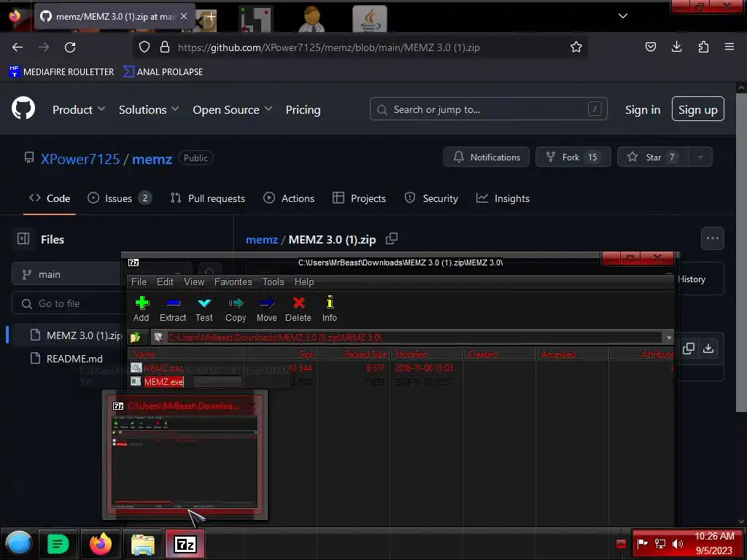Copy the file path next to MEMZ 3.0 (1).zip
The height and width of the screenshot is (560, 747).
tap(392, 238)
